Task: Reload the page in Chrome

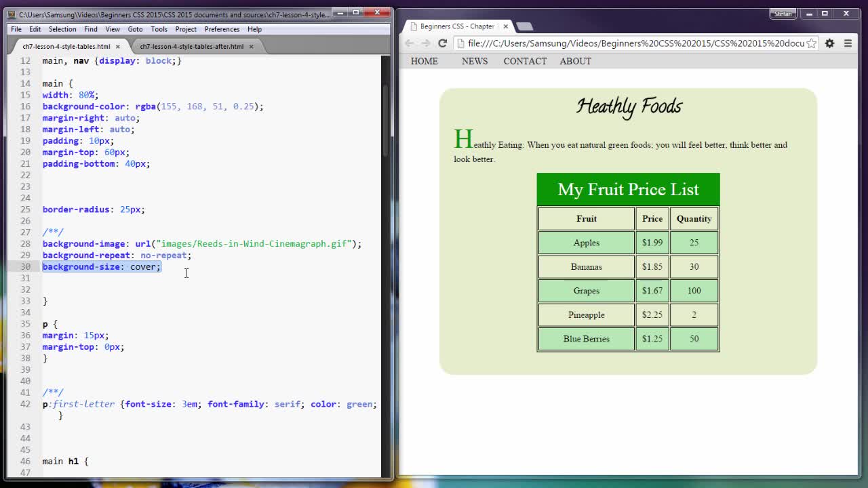Action: tap(442, 43)
